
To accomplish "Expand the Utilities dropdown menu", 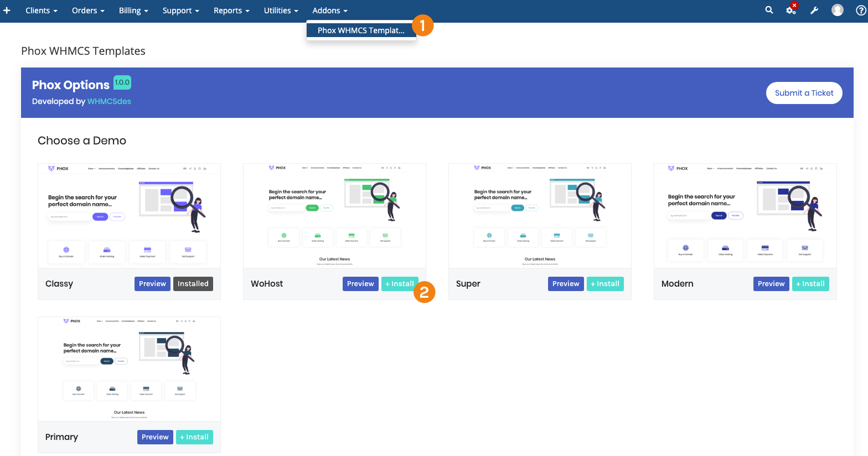I will click(281, 11).
